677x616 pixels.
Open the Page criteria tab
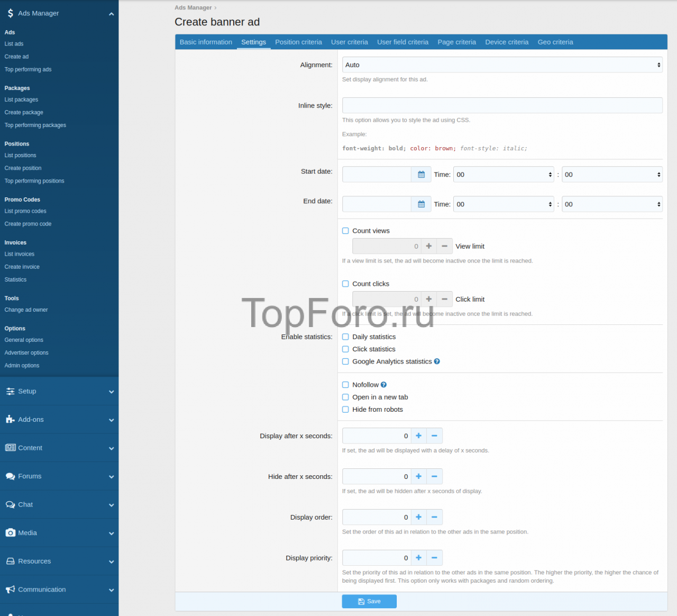[456, 42]
